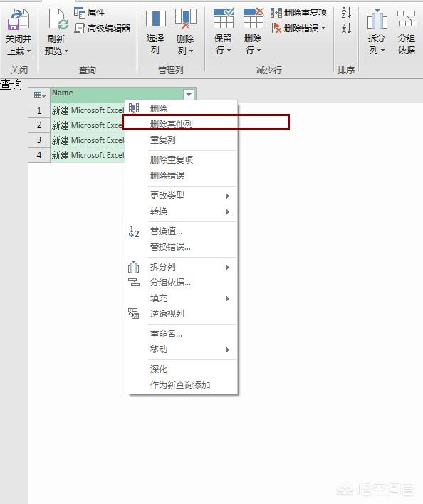Choose 重命名... in the context menu

point(182,334)
